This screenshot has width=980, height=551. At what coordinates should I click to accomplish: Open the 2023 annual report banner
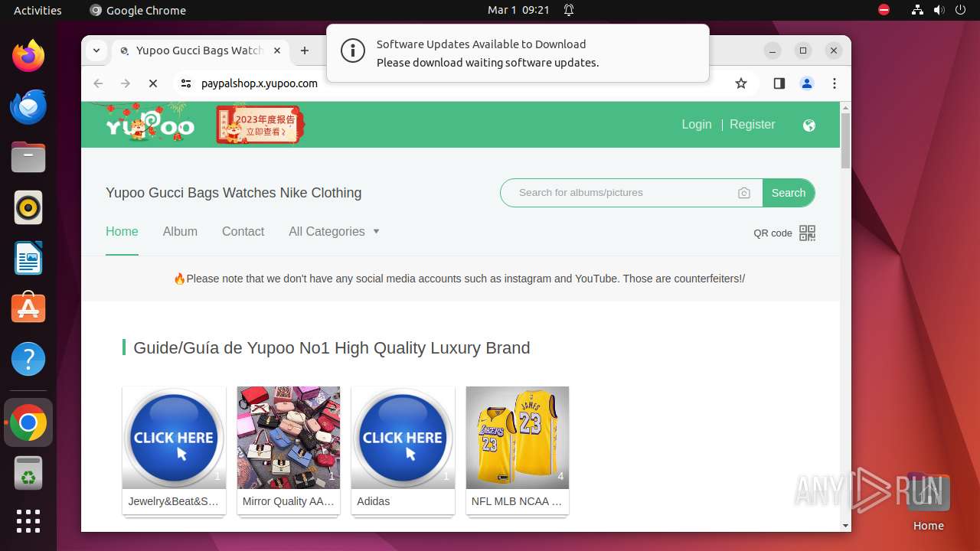(260, 125)
